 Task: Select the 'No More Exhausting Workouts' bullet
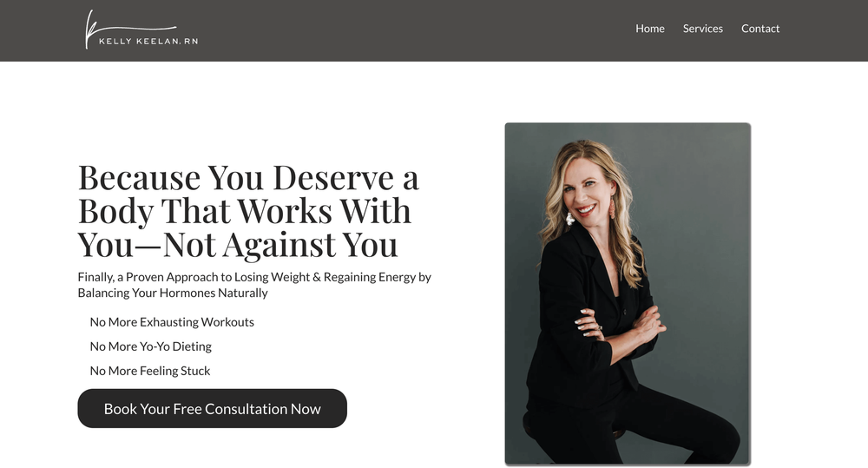click(172, 322)
